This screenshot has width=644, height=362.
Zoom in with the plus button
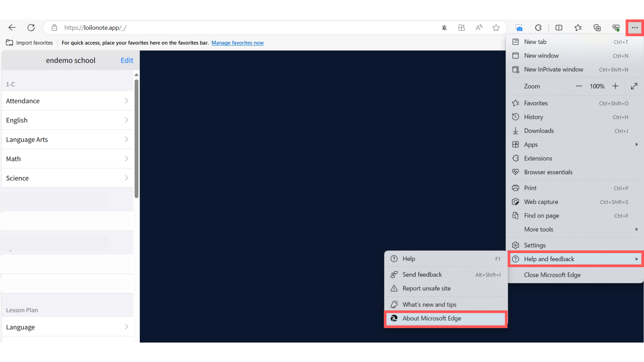(x=615, y=86)
